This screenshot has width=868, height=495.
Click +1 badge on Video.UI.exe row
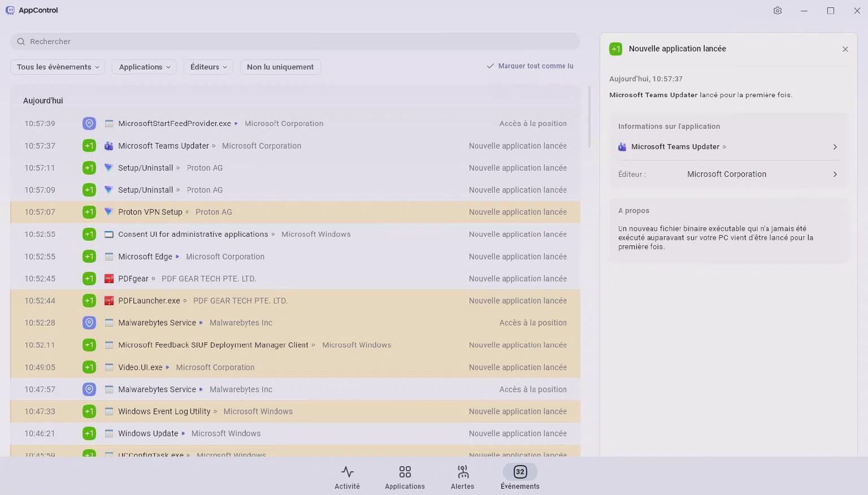pyautogui.click(x=89, y=367)
